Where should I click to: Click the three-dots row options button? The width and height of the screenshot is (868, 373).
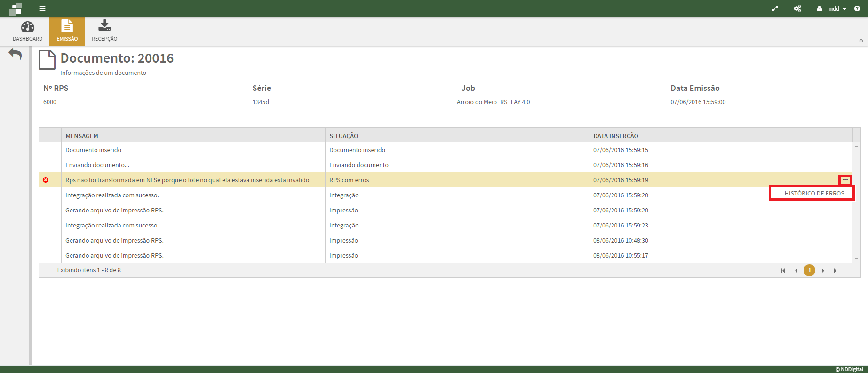click(x=845, y=180)
